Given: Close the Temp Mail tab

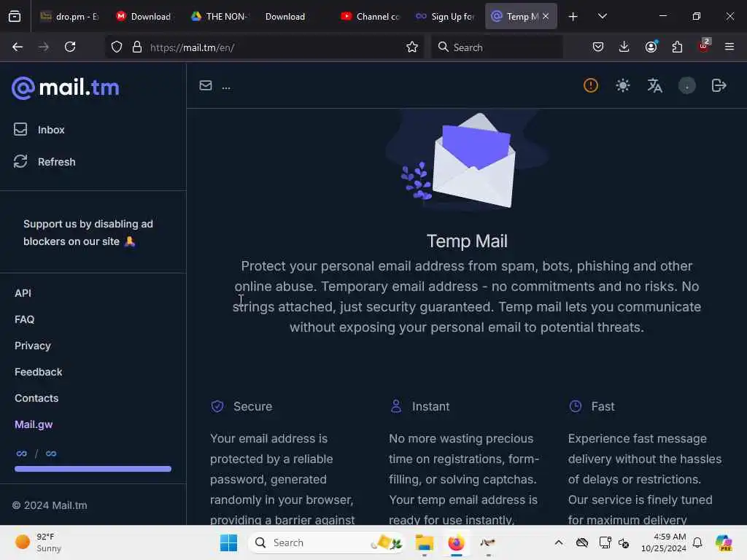Looking at the screenshot, I should coord(546,17).
